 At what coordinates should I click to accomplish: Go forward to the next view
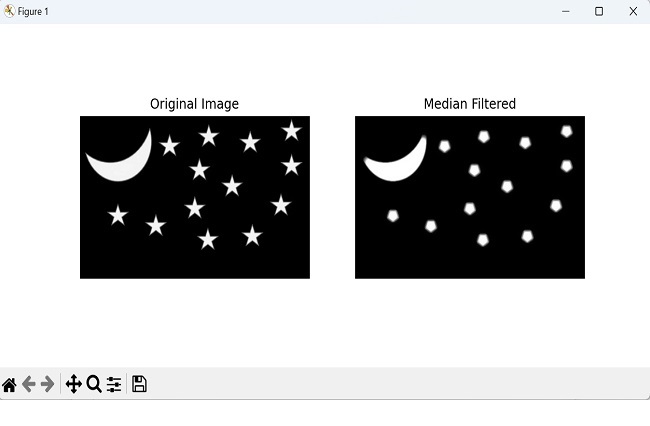pyautogui.click(x=47, y=385)
